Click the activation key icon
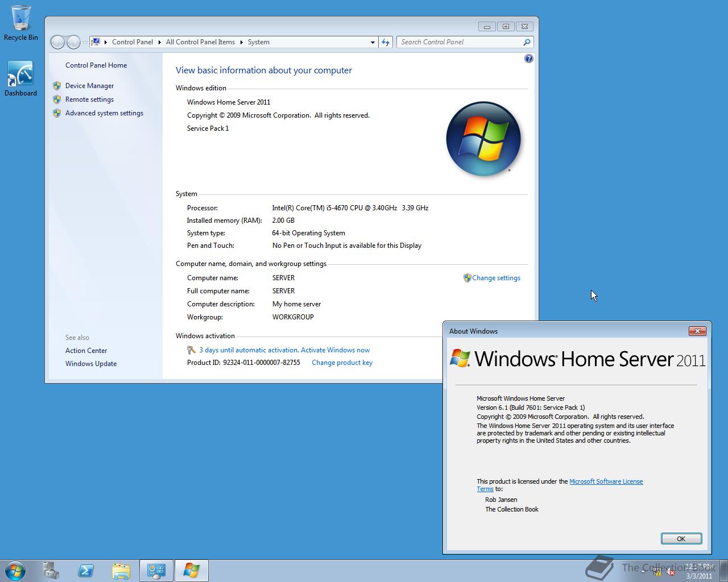Screen dimensions: 728x582 (192, 350)
